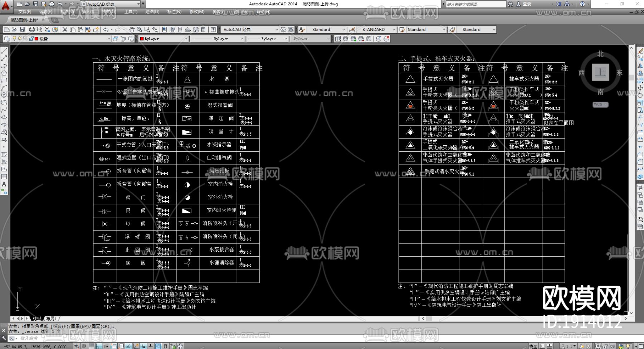Click the 模型 button in the status bar

pyautogui.click(x=533, y=346)
